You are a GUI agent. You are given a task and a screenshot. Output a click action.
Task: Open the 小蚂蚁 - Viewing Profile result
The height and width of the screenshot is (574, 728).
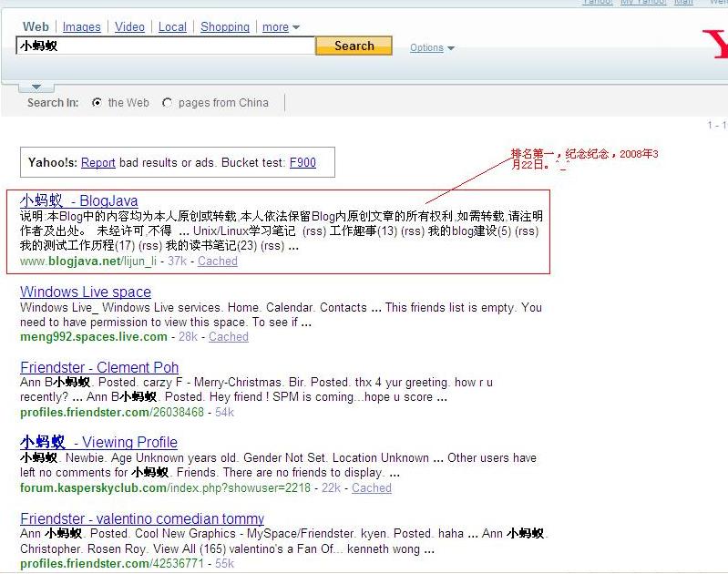(98, 442)
